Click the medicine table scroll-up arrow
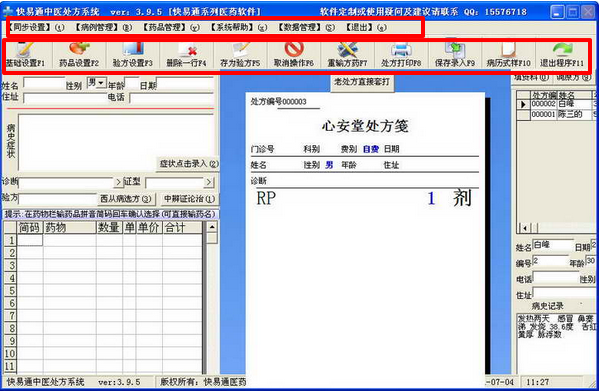The width and height of the screenshot is (603, 392). tap(212, 227)
